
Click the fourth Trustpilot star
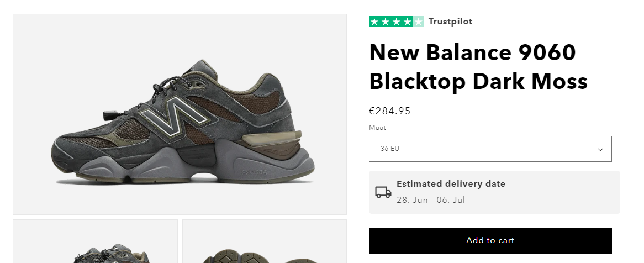(x=408, y=22)
